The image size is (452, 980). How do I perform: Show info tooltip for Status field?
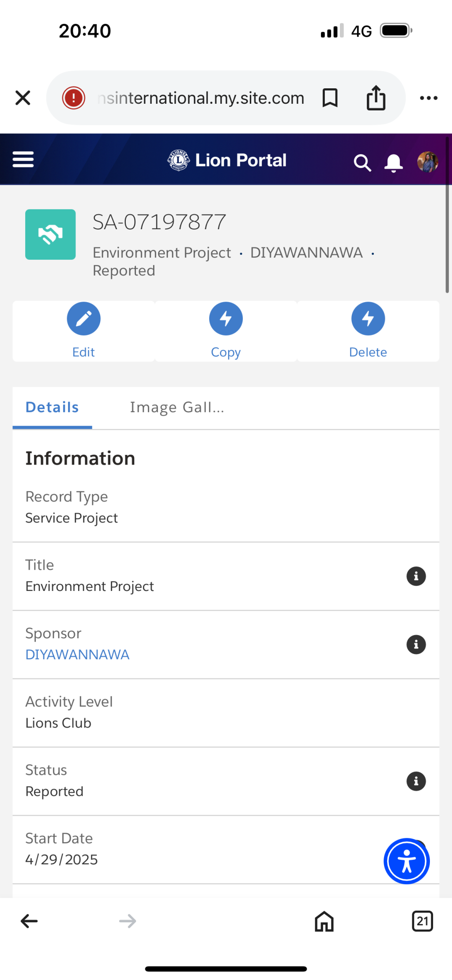pos(416,781)
